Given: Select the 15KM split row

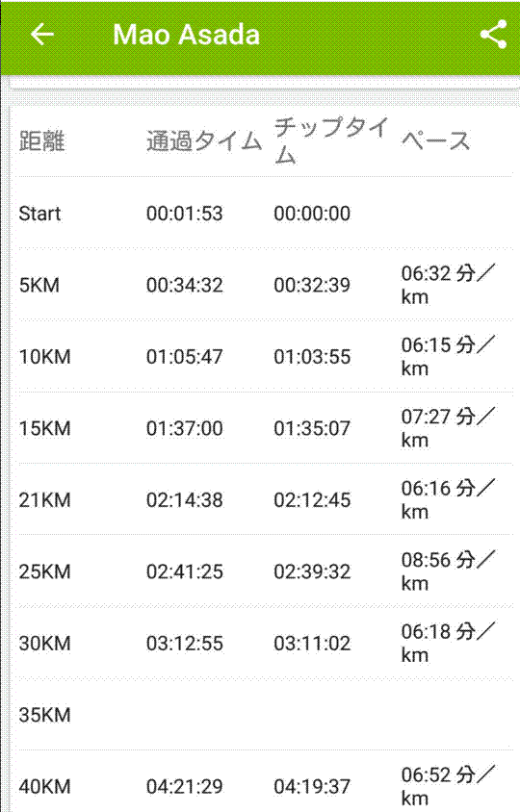Looking at the screenshot, I should pyautogui.click(x=263, y=428).
